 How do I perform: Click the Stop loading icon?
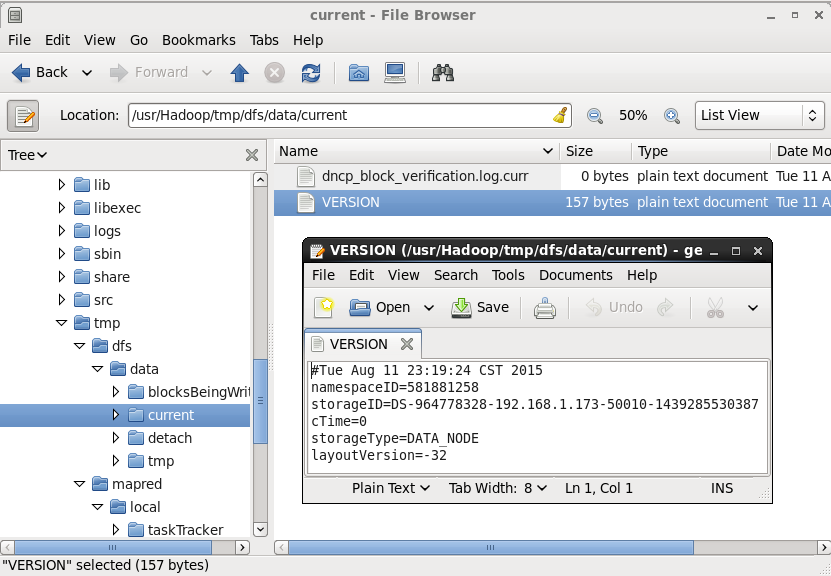(x=275, y=73)
